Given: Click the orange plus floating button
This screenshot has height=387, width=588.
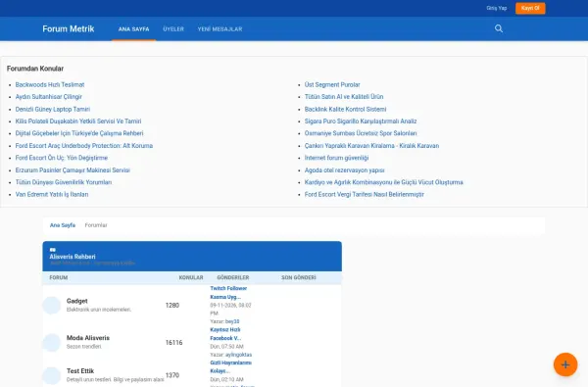Looking at the screenshot, I should [x=565, y=364].
